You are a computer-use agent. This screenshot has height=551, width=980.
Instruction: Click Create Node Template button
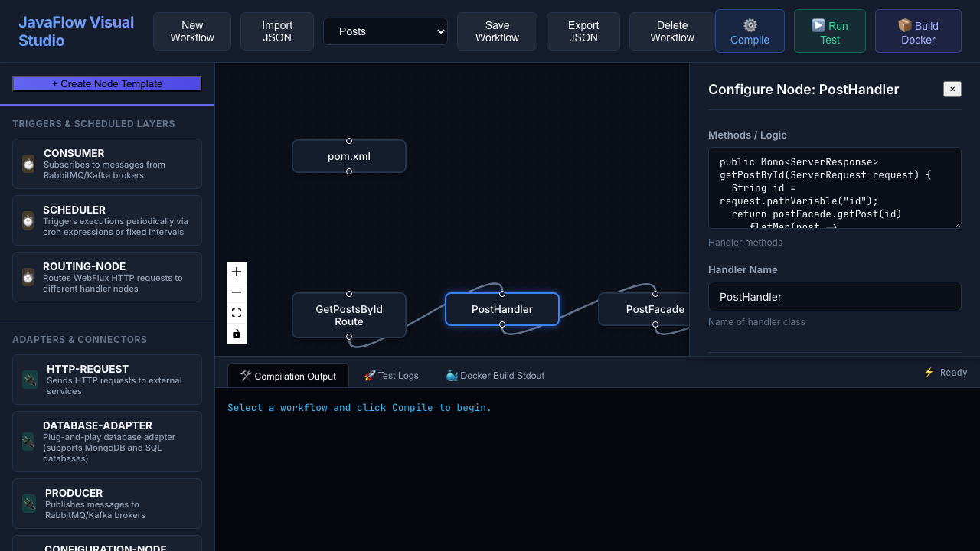(x=107, y=83)
